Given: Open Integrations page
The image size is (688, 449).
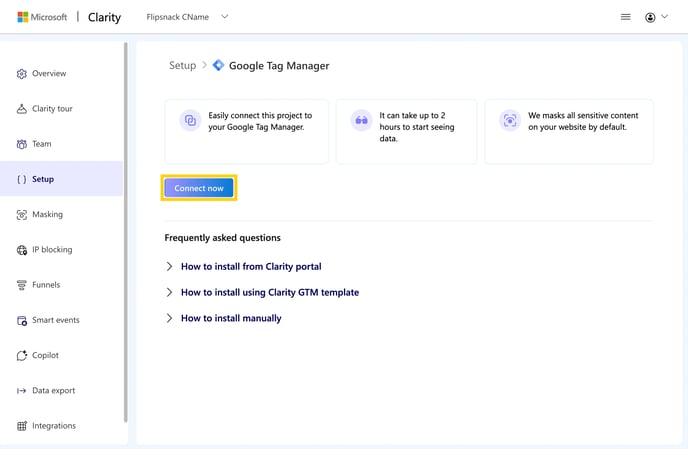Looking at the screenshot, I should pyautogui.click(x=61, y=426).
